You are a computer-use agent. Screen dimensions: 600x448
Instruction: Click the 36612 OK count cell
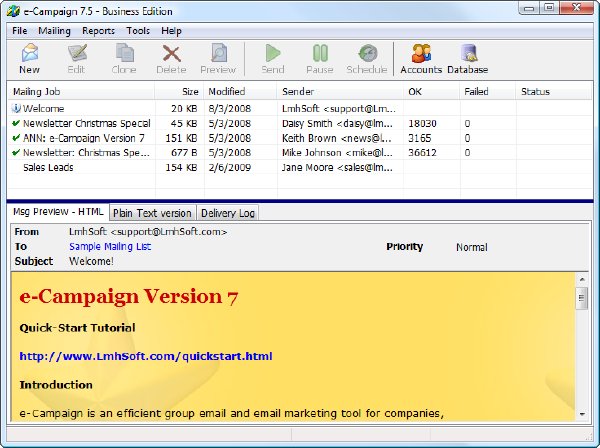pyautogui.click(x=422, y=152)
